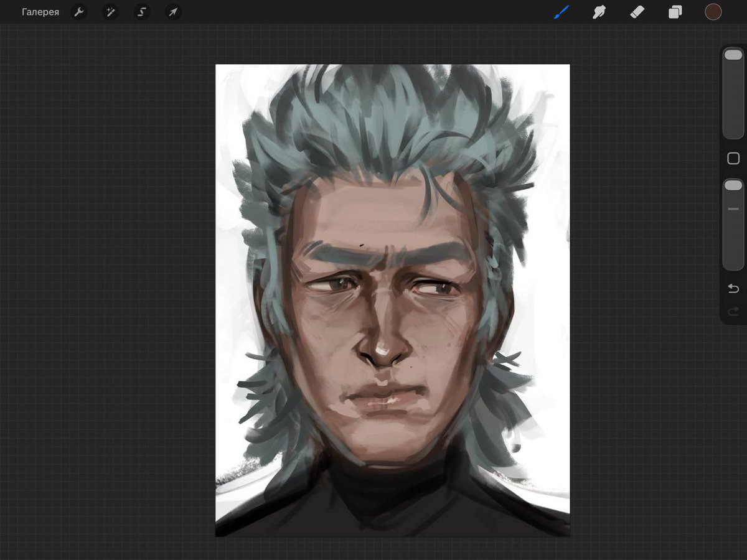Image resolution: width=747 pixels, height=560 pixels.
Task: Open the Layers panel
Action: [x=675, y=12]
